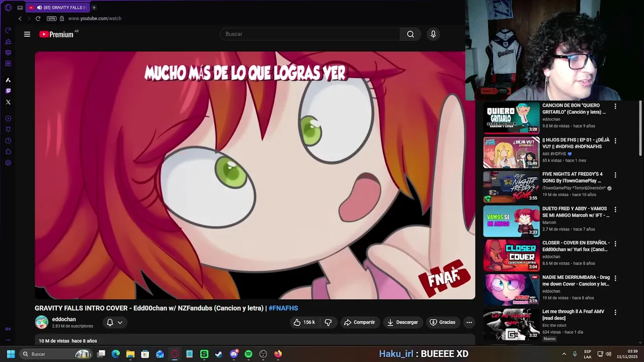The height and width of the screenshot is (362, 644).
Task: Open NADIE ME DERRUMBARA video title
Action: [576, 281]
